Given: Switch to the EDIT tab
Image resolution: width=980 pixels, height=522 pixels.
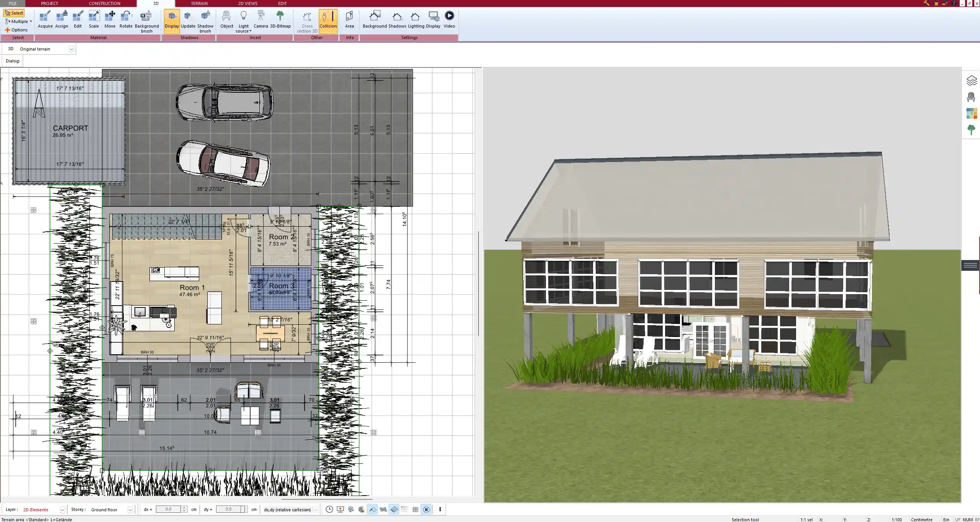Looking at the screenshot, I should [282, 3].
